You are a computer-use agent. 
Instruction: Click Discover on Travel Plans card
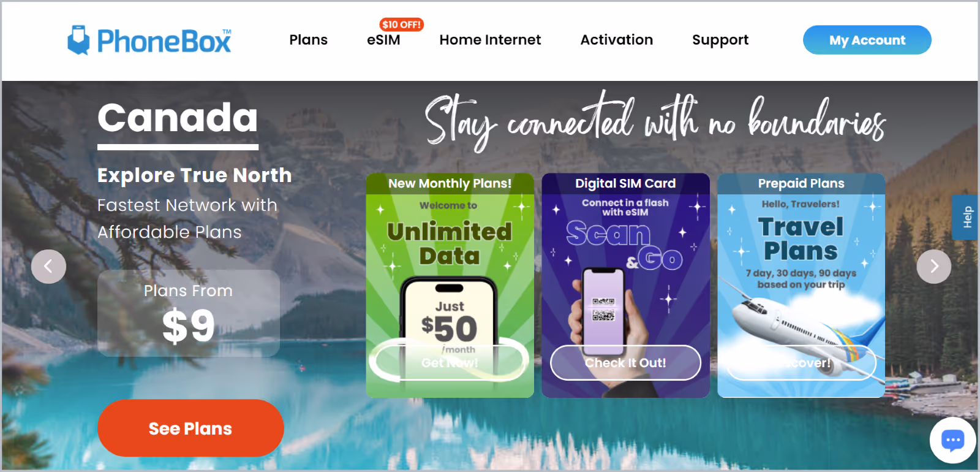pos(801,362)
